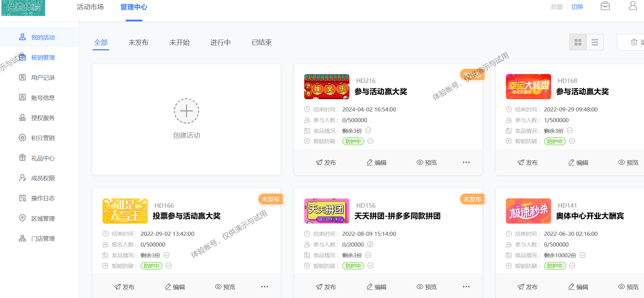Preview the HD156 activity
The width and height of the screenshot is (644, 298).
click(427, 287)
